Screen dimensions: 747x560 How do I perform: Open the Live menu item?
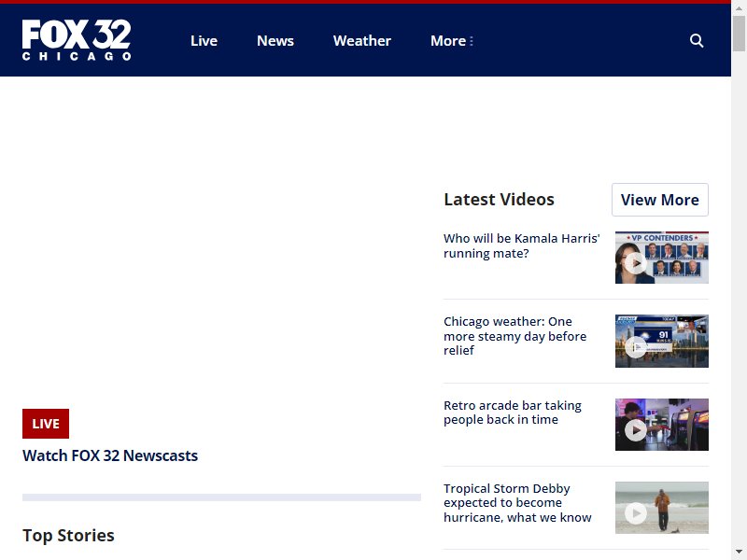[204, 41]
